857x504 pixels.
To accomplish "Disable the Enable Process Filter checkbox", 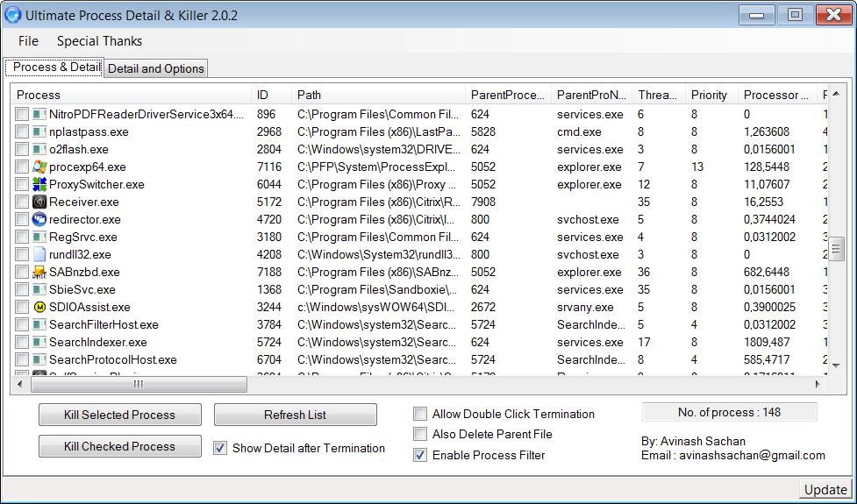I will coord(420,455).
